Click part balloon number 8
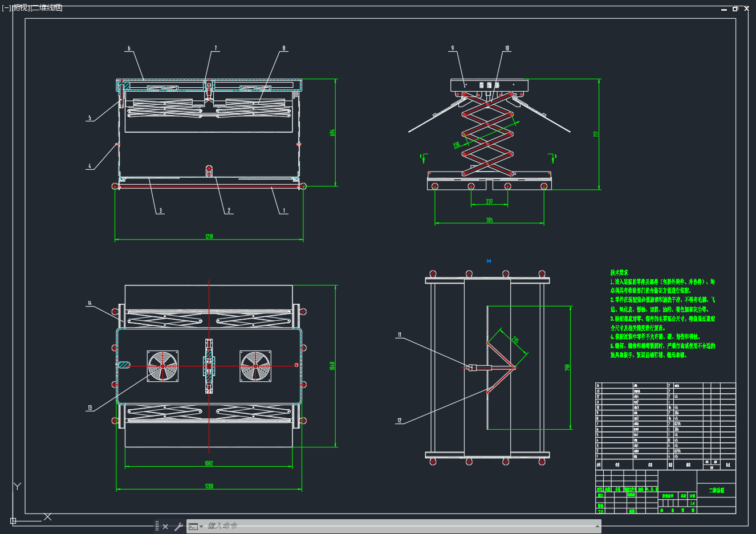 [284, 48]
